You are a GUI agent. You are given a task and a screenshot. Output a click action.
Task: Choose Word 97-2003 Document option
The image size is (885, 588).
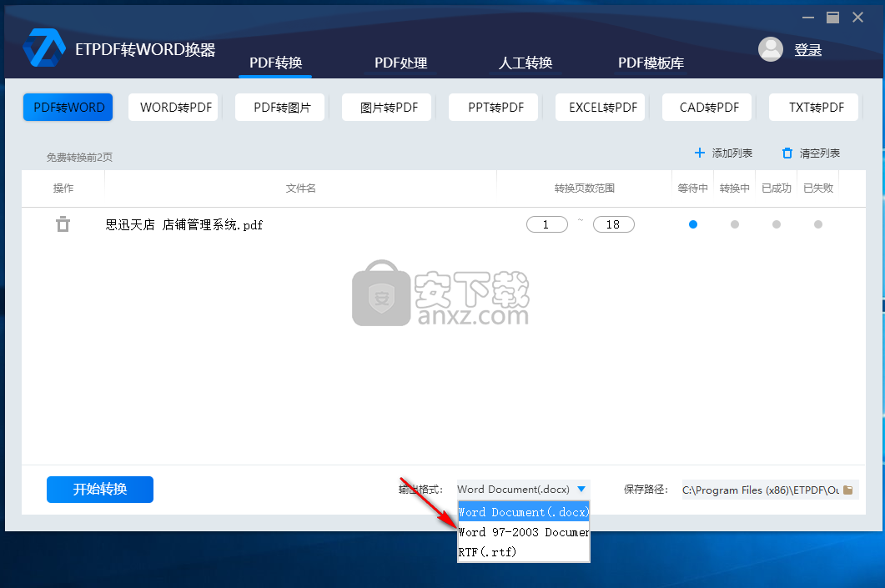tap(524, 532)
